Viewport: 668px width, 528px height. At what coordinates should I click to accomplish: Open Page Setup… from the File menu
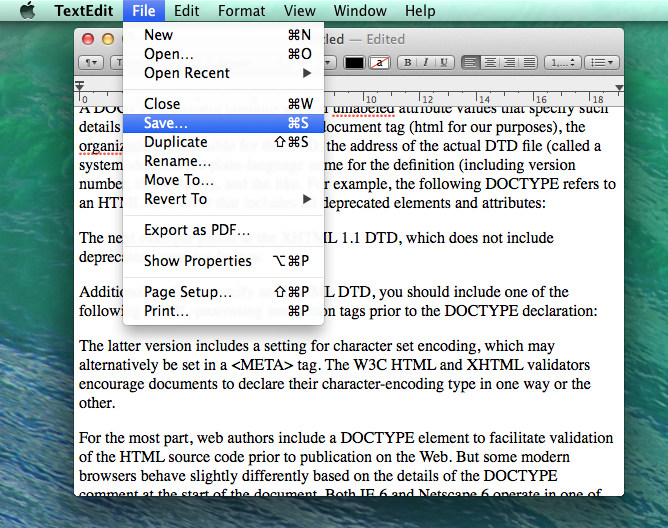[223, 291]
